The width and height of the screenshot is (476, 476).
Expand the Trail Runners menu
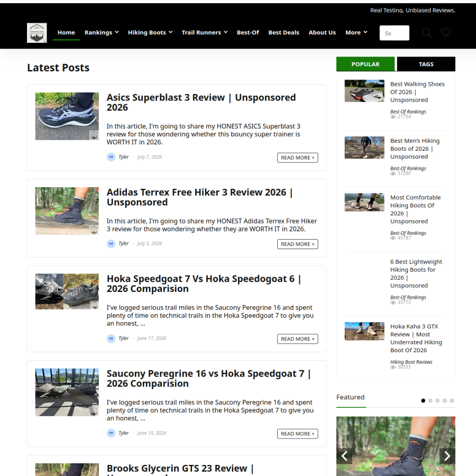click(205, 32)
